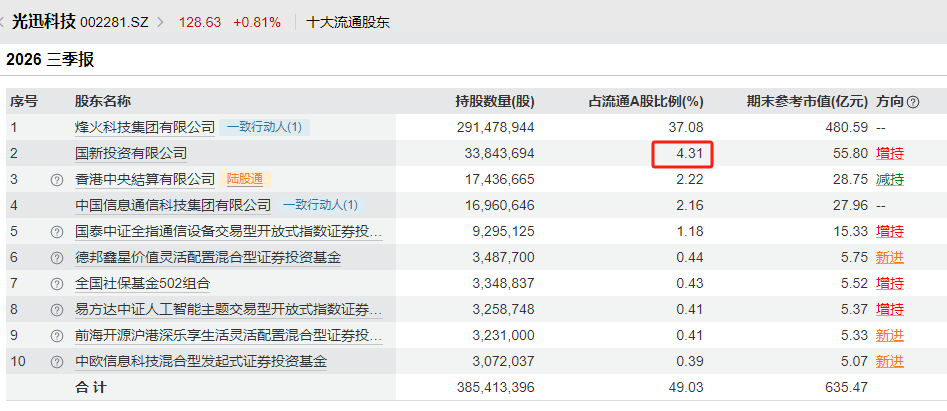947x411 pixels.
Task: Click the 股东名称 column header
Action: 103,101
